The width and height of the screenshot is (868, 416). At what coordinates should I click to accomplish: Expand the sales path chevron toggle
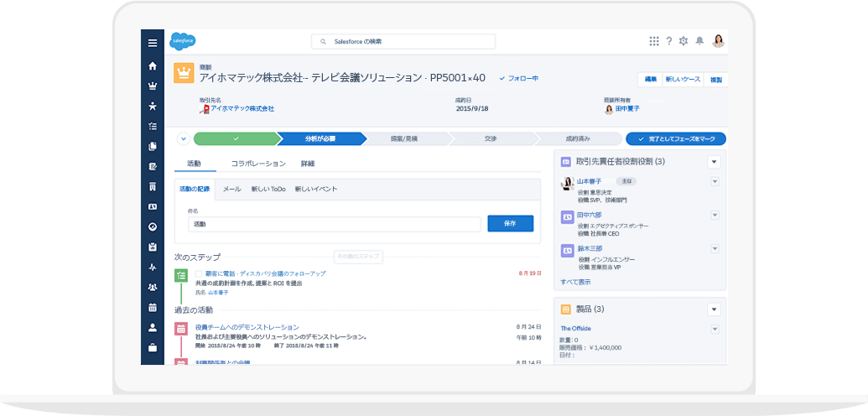click(183, 139)
